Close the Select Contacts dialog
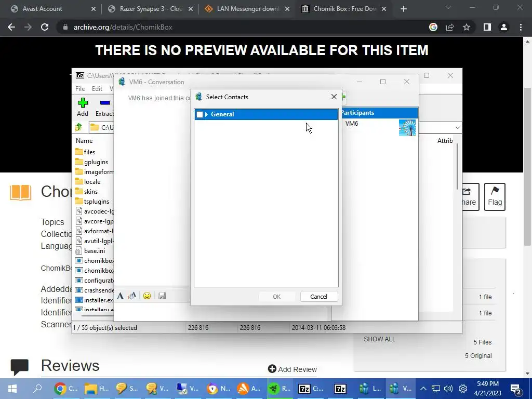 [334, 97]
